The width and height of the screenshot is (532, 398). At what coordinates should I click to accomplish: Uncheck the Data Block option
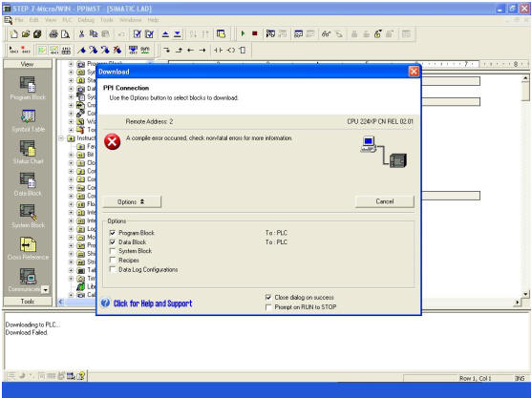point(113,242)
